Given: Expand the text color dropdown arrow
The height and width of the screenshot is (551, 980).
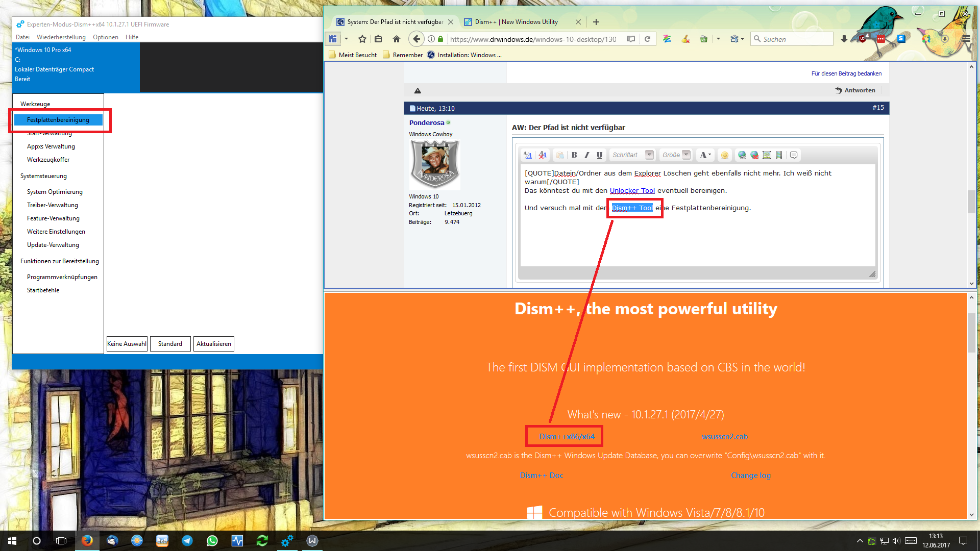Looking at the screenshot, I should 709,155.
